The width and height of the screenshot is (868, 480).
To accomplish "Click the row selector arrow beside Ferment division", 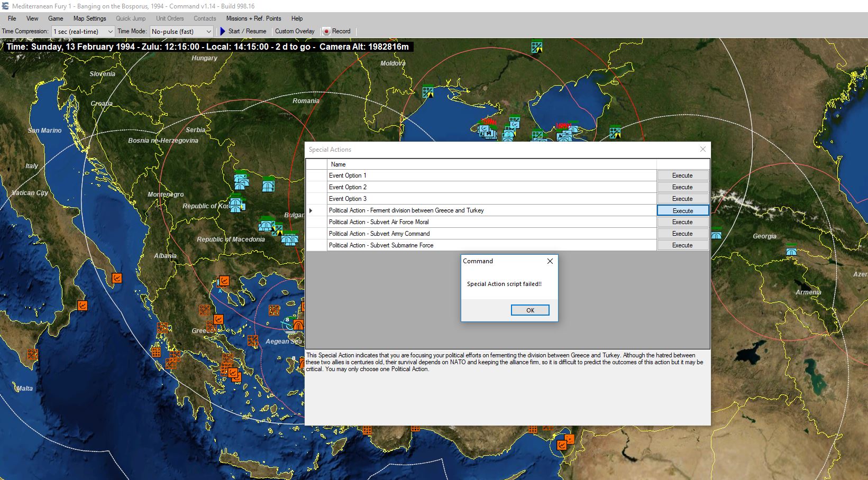I will [x=311, y=210].
